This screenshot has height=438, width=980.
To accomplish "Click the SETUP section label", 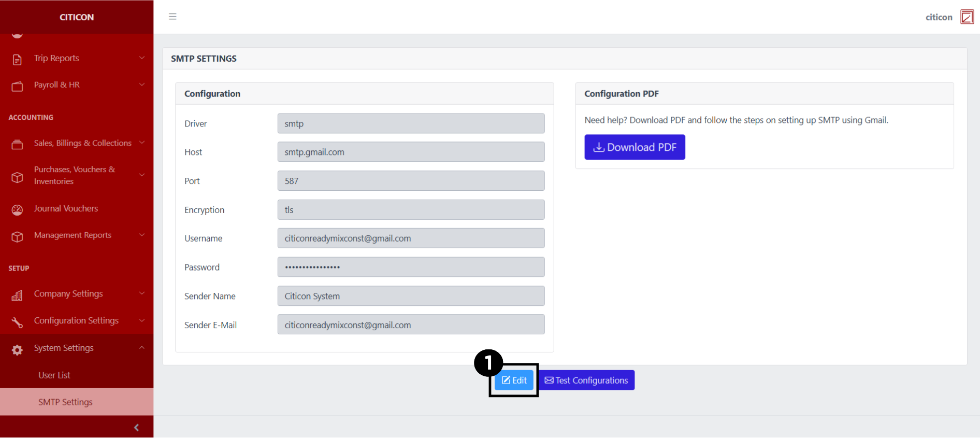I will 19,269.
